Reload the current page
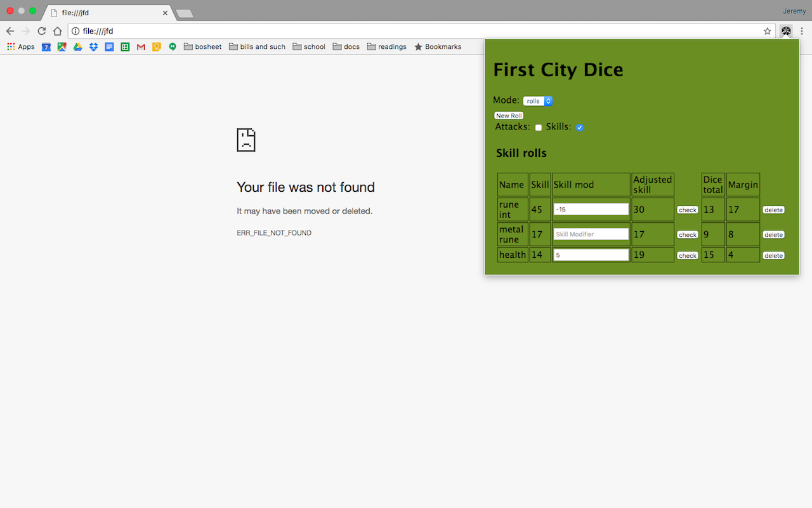 point(42,30)
